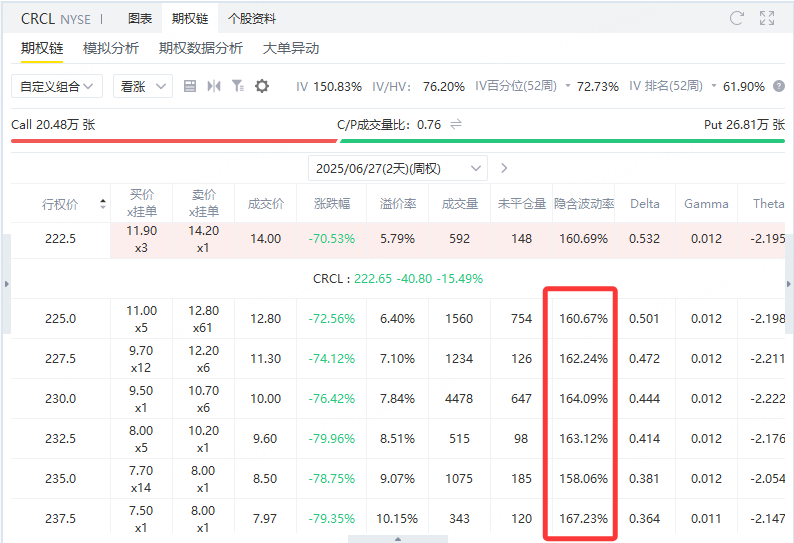Click ask price 10.70 x6 cell
794x543 pixels.
tap(204, 399)
